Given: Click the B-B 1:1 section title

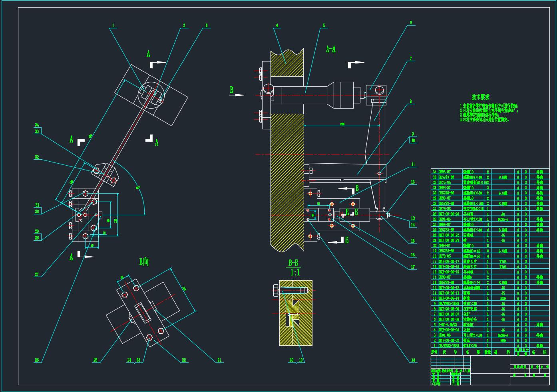Looking at the screenshot, I should tap(294, 267).
